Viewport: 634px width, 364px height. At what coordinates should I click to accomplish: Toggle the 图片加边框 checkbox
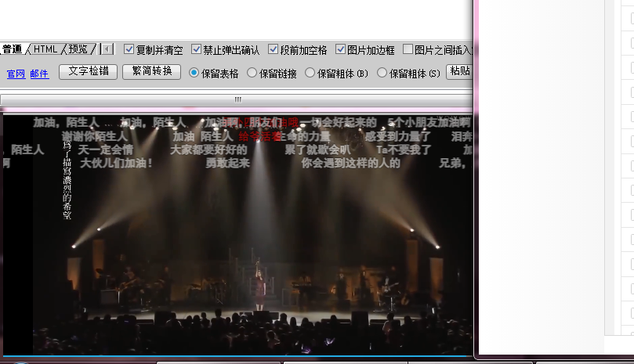[x=341, y=49]
